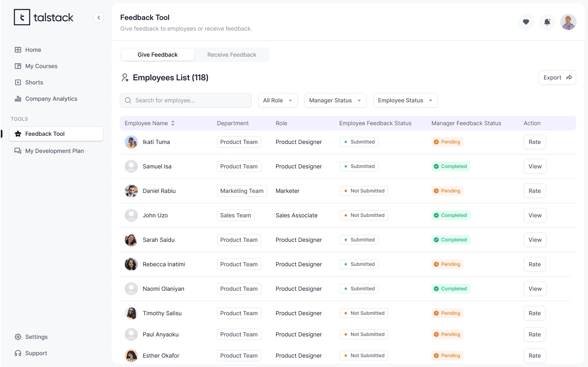This screenshot has height=367, width=588.
Task: Go to Company Analytics in sidebar
Action: point(51,99)
